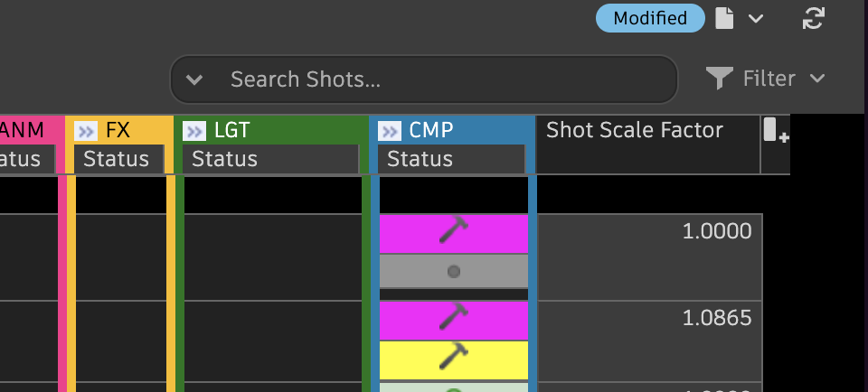Collapse the CMP pipeline step
This screenshot has height=392, width=868.
[390, 131]
